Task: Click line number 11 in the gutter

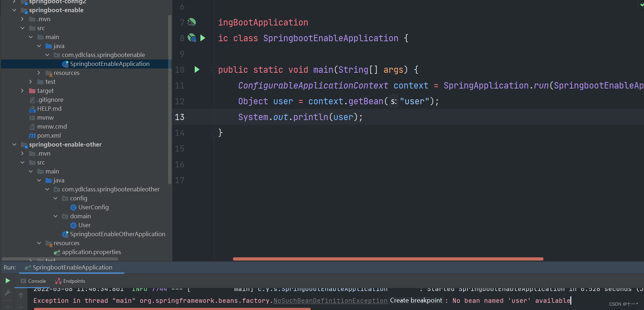Action: [180, 86]
